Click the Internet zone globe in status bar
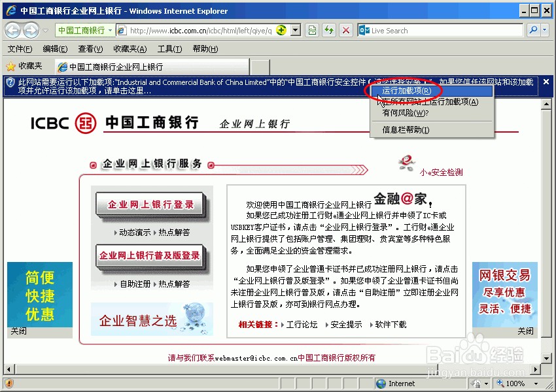556x392 pixels. [x=381, y=384]
